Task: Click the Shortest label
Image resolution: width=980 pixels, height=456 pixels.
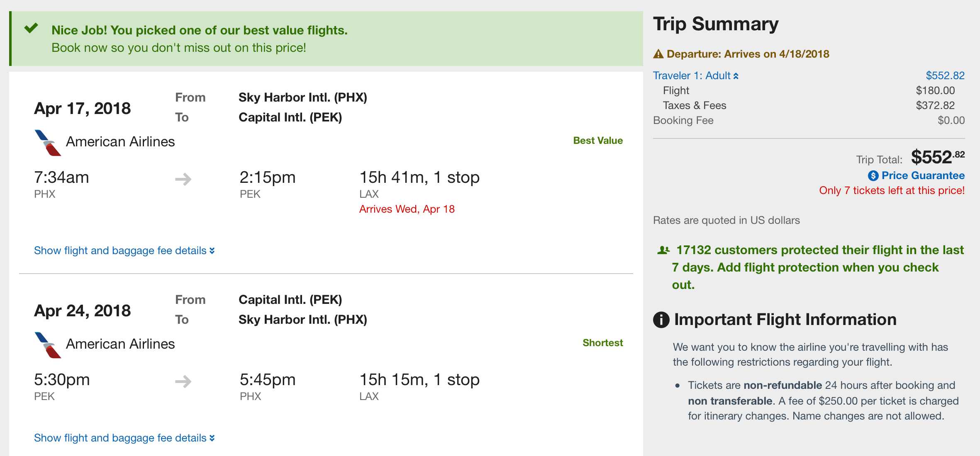Action: [x=602, y=343]
